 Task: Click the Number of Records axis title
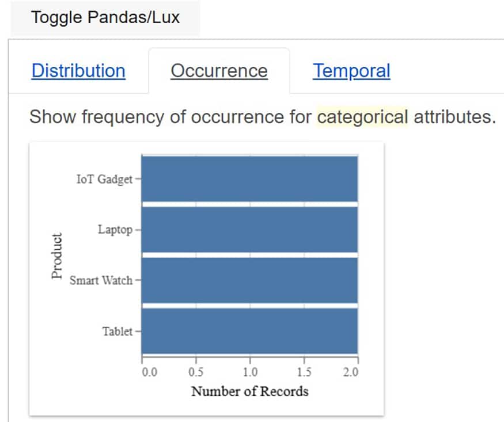[249, 392]
